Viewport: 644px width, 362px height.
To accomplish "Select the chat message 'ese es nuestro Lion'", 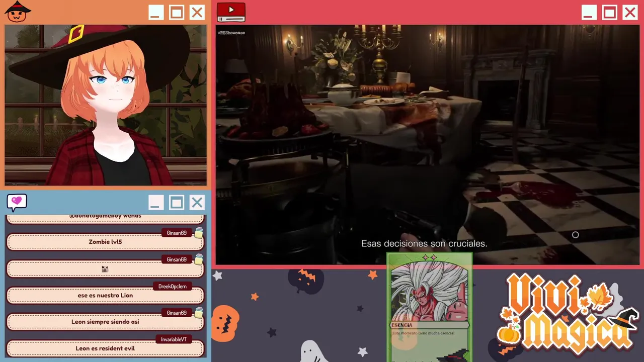I will click(x=105, y=295).
